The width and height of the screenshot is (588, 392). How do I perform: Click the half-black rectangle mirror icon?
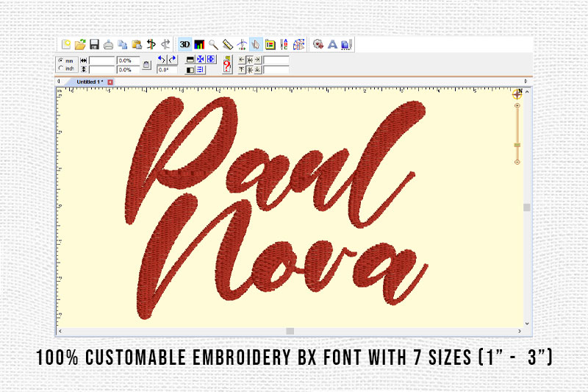coord(190,70)
